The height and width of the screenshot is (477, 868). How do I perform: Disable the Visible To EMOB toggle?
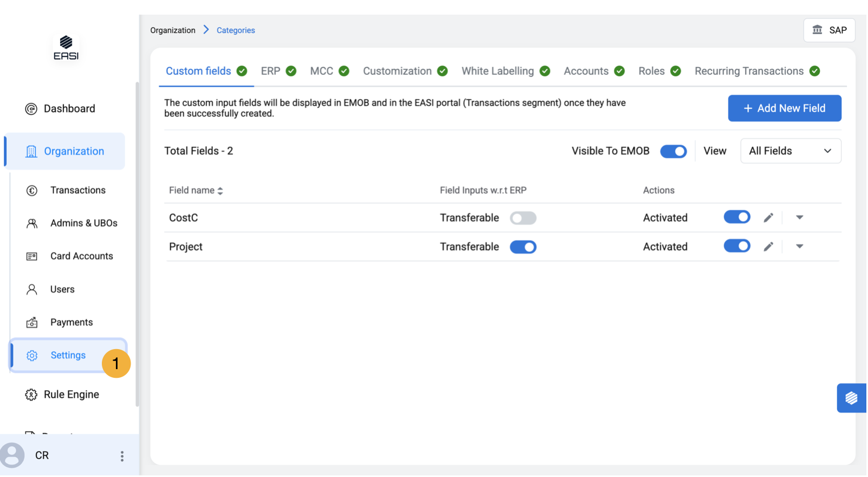pos(673,152)
